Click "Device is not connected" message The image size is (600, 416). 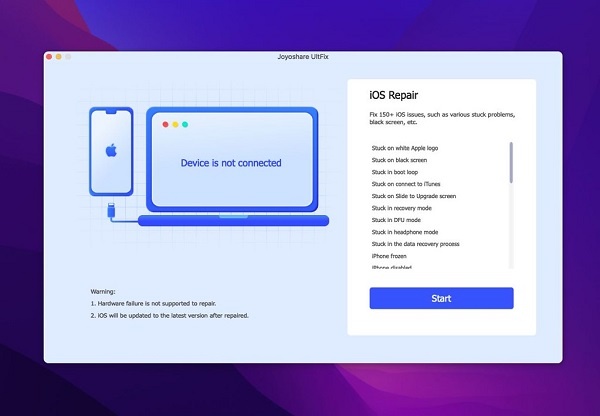(x=231, y=163)
